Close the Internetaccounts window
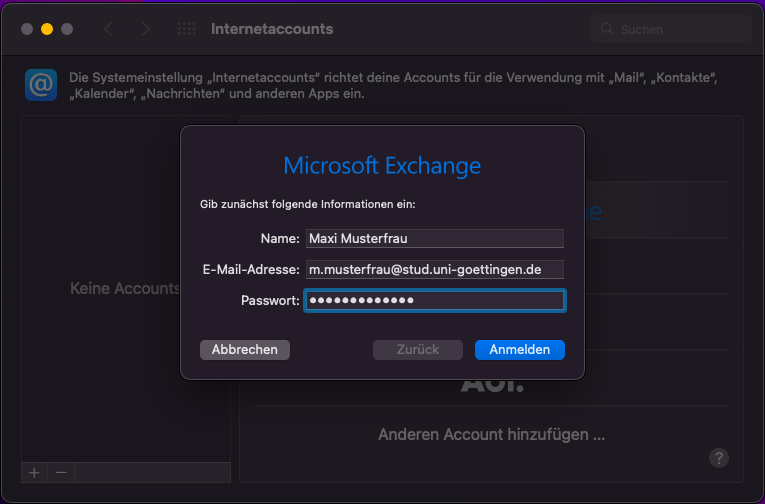The height and width of the screenshot is (504, 765). 27,29
